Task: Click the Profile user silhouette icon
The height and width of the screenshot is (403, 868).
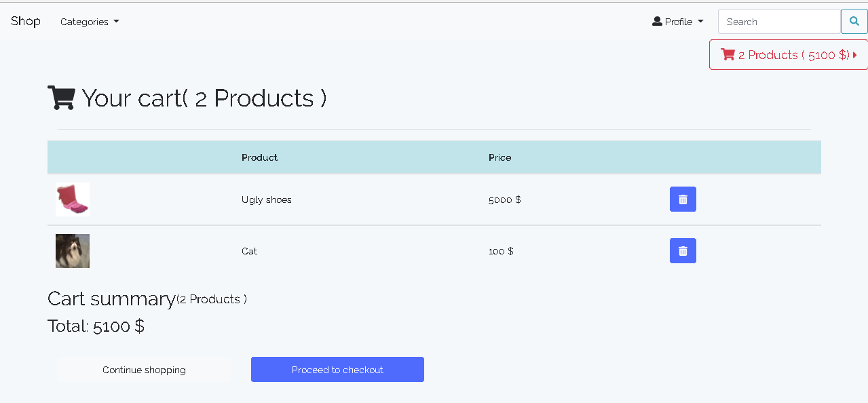Action: point(657,22)
